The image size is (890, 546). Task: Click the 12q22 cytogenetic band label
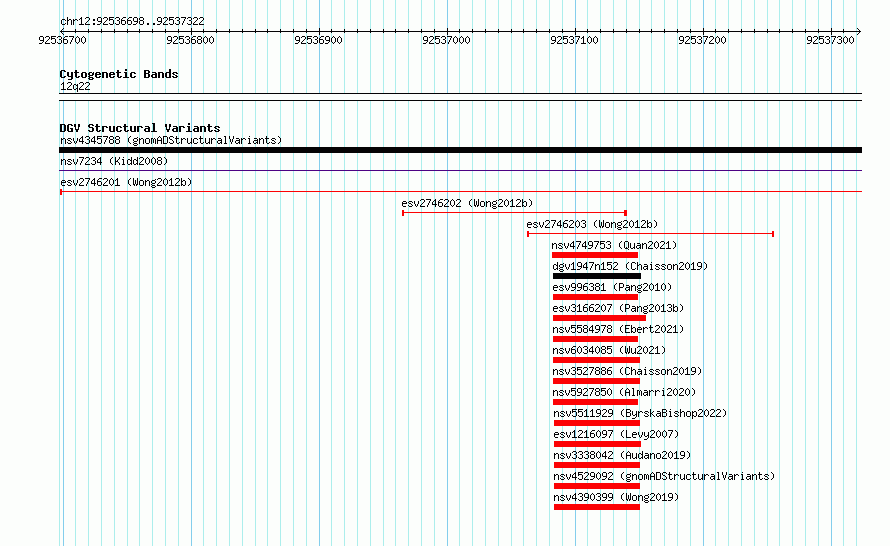(x=75, y=86)
